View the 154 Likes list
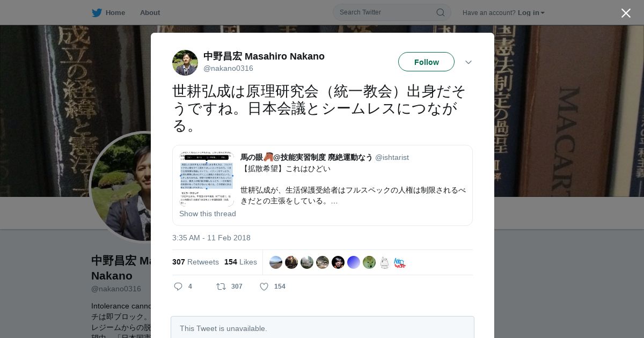Image resolution: width=644 pixels, height=338 pixels. [240, 262]
